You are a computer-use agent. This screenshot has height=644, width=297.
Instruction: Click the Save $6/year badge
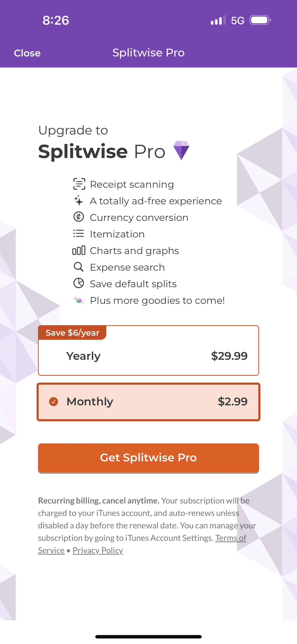[x=72, y=333]
